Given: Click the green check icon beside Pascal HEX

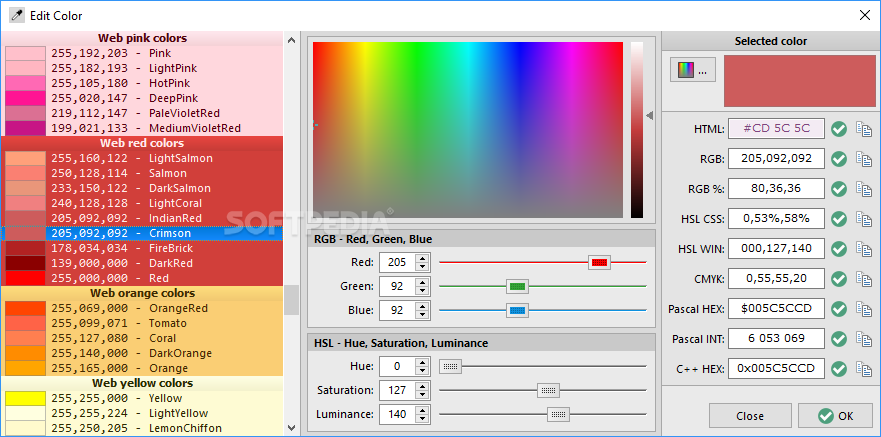Looking at the screenshot, I should (839, 309).
